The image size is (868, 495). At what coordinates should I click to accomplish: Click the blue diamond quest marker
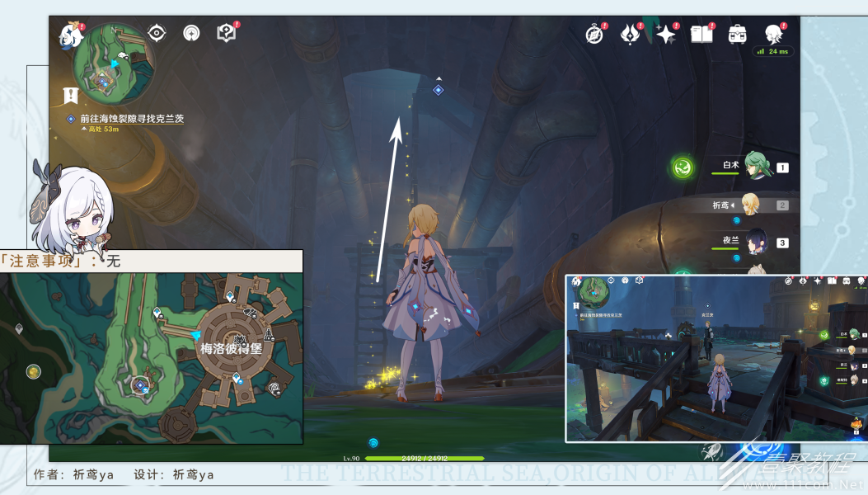coord(438,90)
